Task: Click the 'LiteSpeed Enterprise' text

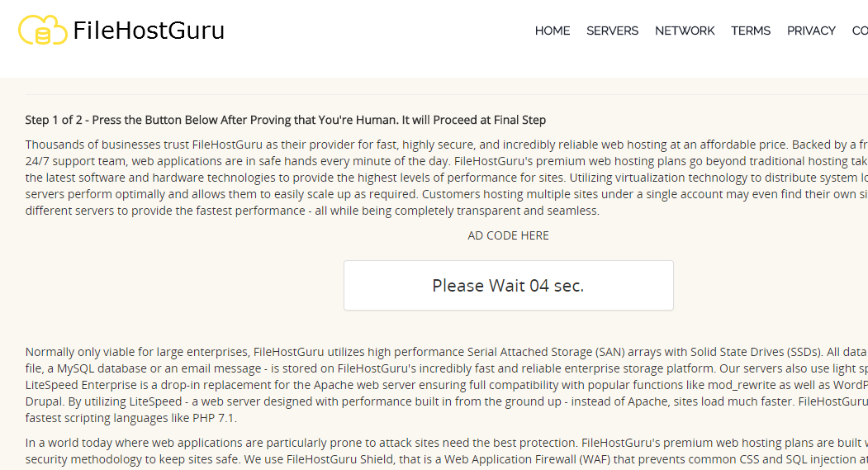Action: (x=81, y=385)
